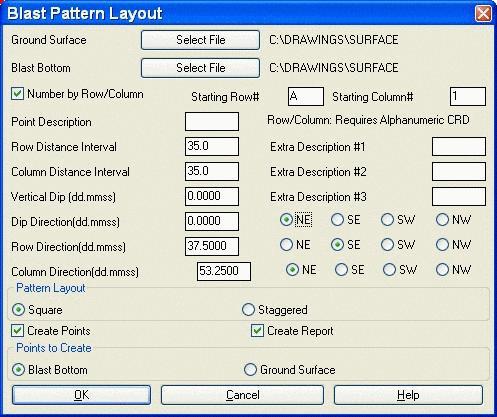Viewport: 497px width, 417px height.
Task: Toggle Number by Row/Column checkbox
Action: (17, 94)
